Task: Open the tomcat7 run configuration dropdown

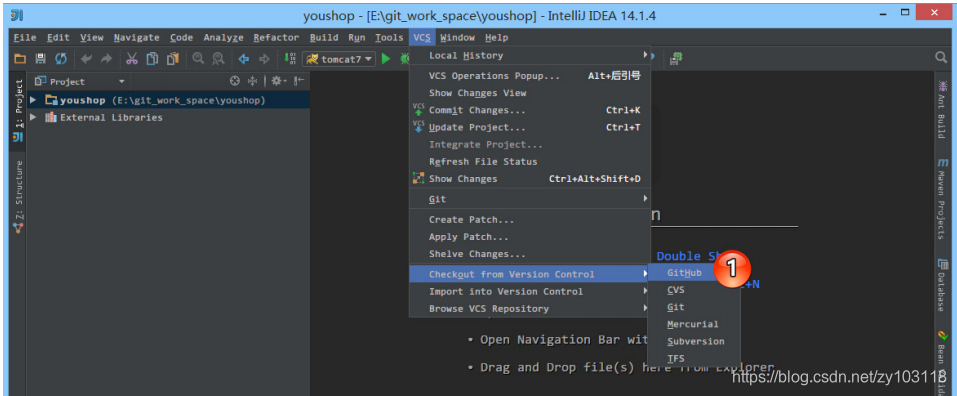Action: [x=339, y=59]
